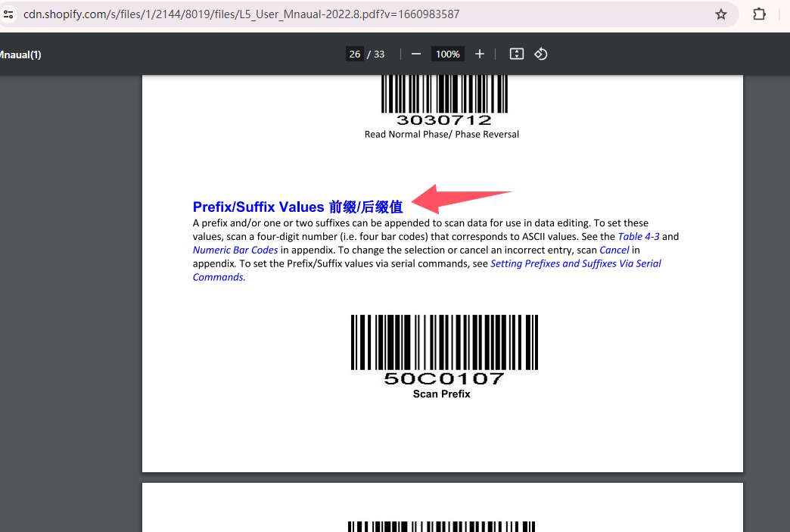Open the Table 4-3 link
The image size is (790, 532).
tap(639, 236)
